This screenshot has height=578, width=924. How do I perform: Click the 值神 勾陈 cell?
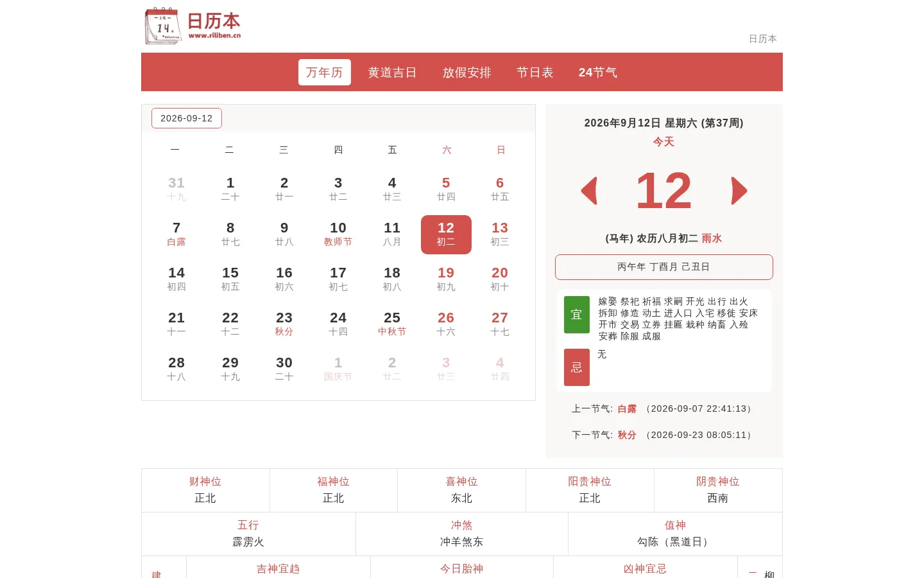tap(675, 534)
